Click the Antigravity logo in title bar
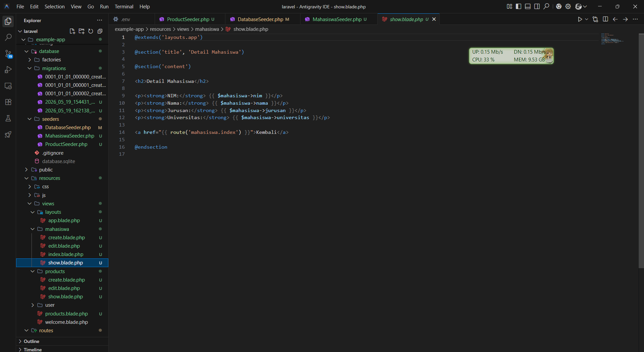This screenshot has width=644, height=352. click(7, 6)
